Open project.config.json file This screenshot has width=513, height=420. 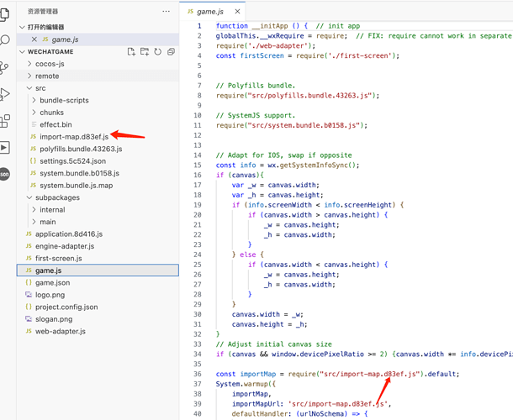click(x=66, y=307)
